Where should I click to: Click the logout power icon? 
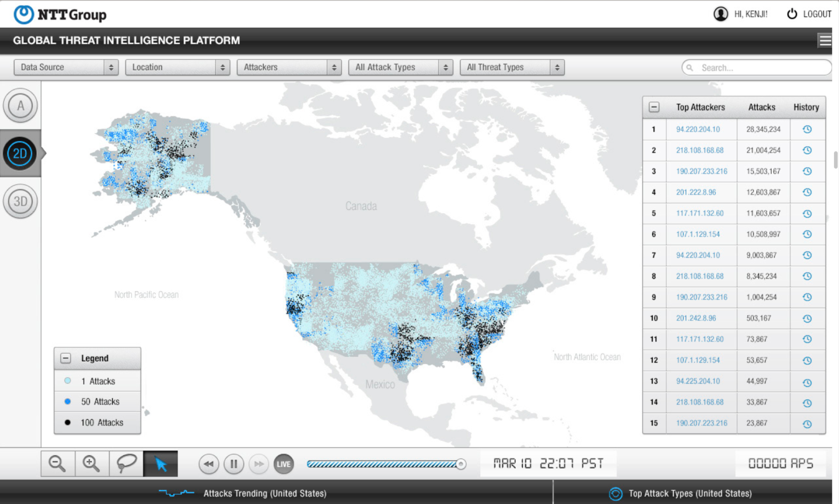[x=791, y=14]
